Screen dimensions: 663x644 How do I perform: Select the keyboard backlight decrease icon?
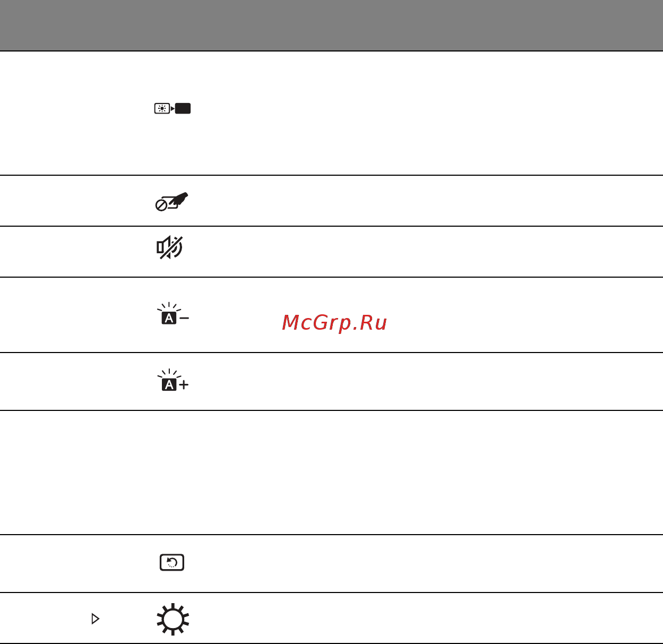(173, 313)
